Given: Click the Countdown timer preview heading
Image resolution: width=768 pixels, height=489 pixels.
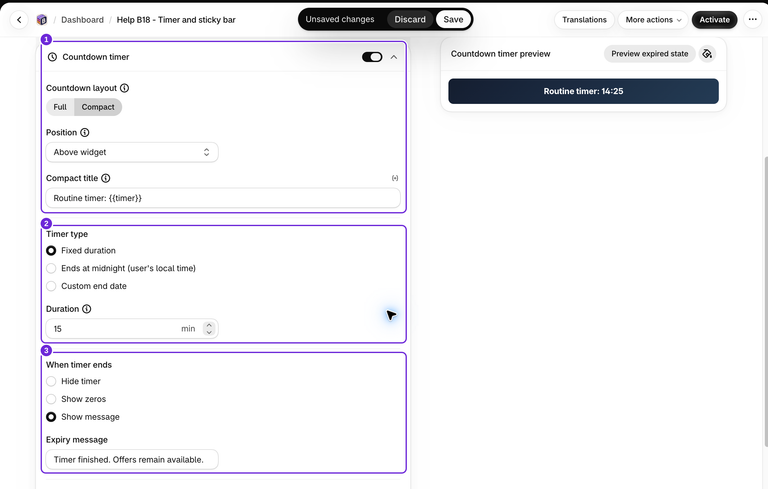Looking at the screenshot, I should [501, 54].
